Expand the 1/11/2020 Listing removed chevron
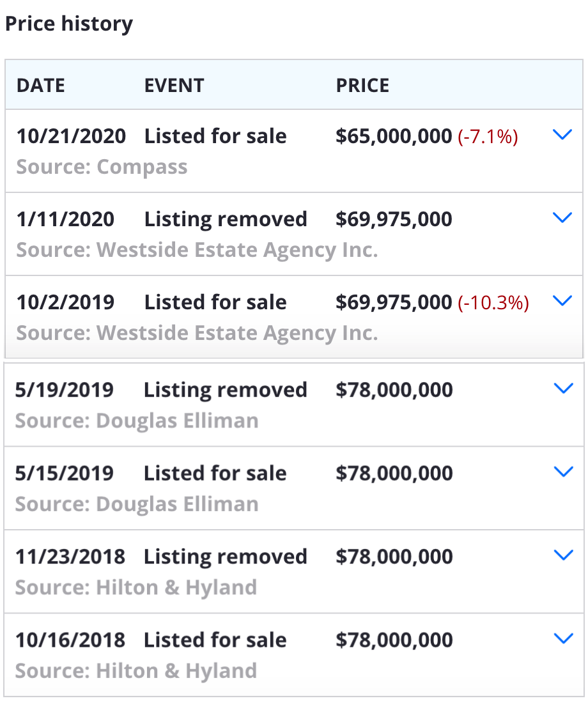The height and width of the screenshot is (701, 588). click(562, 218)
